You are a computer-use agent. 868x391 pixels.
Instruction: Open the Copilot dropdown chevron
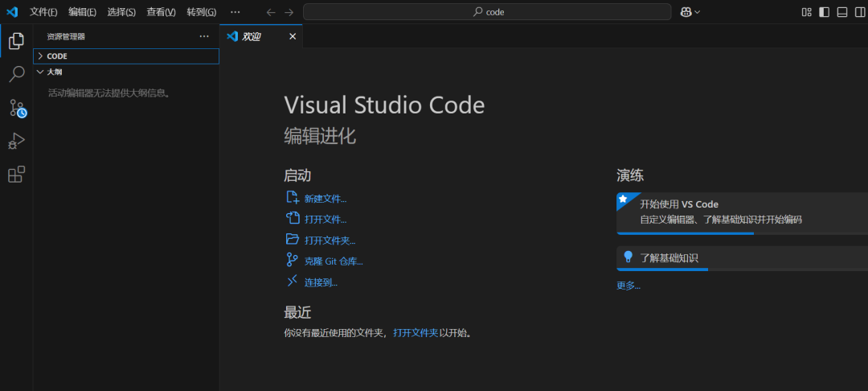point(697,12)
